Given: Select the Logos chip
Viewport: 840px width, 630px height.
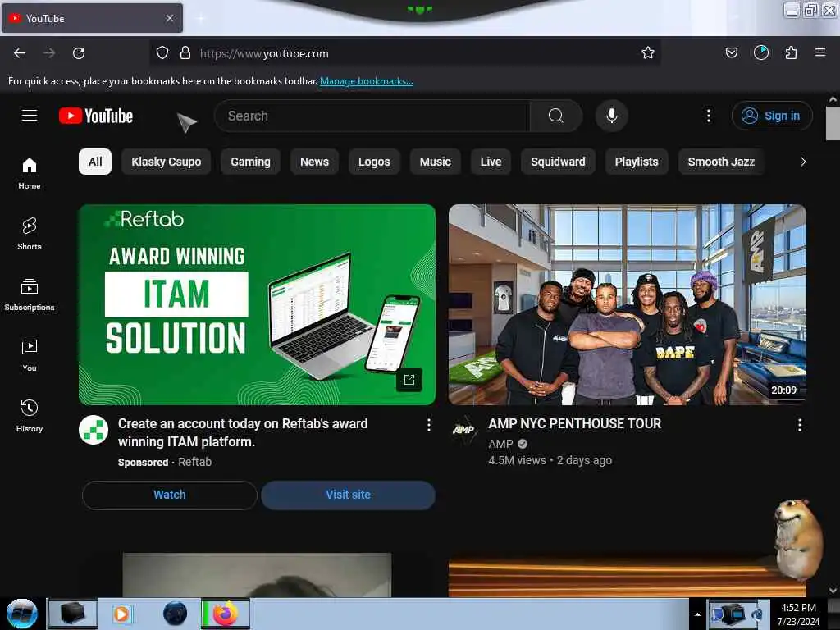Looking at the screenshot, I should coord(374,162).
